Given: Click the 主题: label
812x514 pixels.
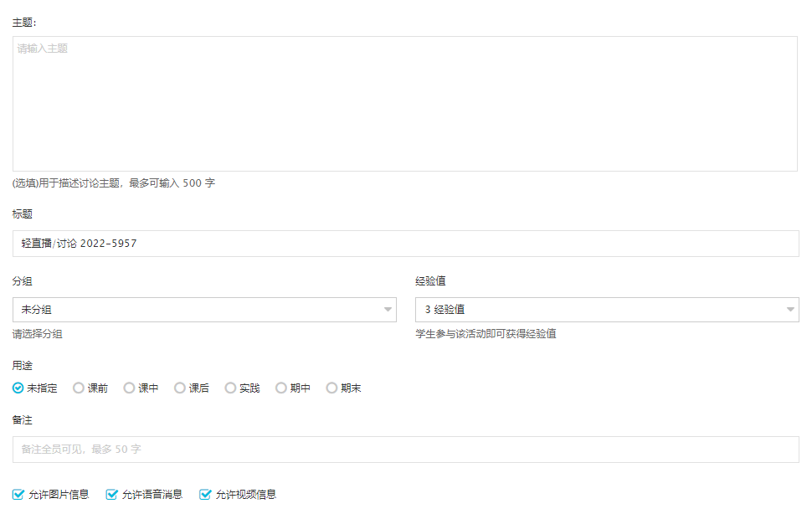Looking at the screenshot, I should (x=24, y=23).
